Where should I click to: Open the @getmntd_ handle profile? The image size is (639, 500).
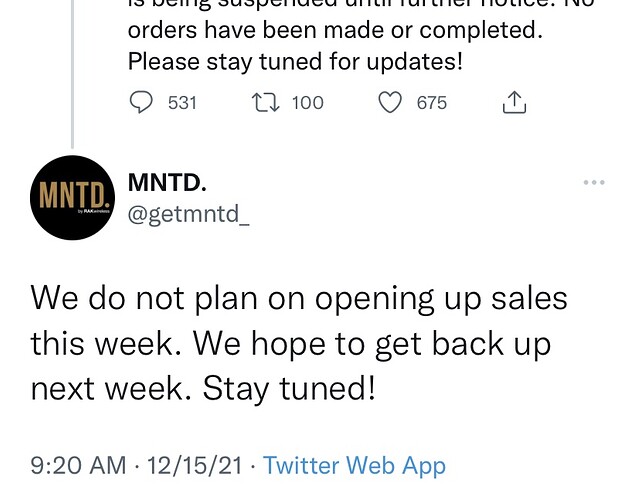pyautogui.click(x=189, y=214)
